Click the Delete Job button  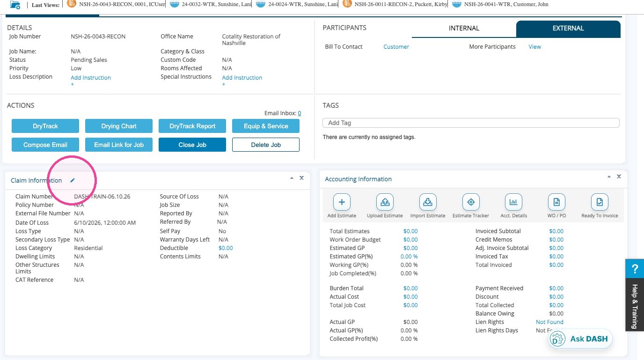pyautogui.click(x=266, y=145)
